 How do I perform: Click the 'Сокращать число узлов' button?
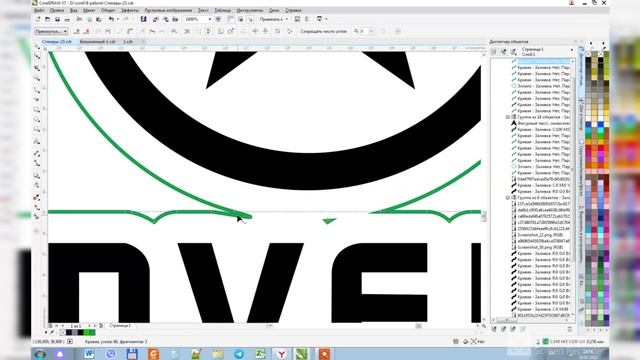pos(323,31)
